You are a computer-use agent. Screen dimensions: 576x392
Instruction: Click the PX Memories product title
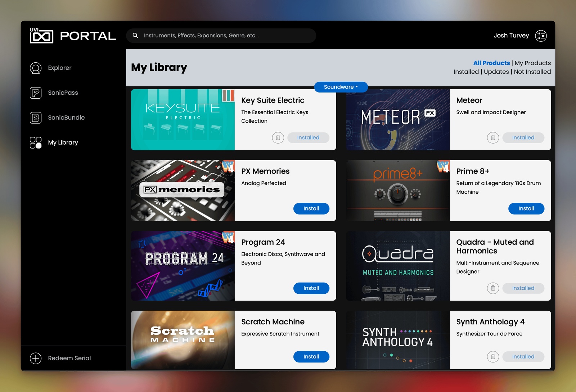pyautogui.click(x=265, y=171)
